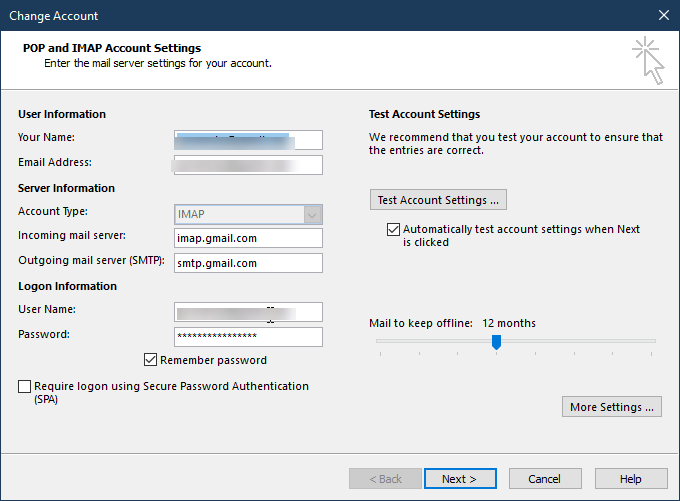Click the Cancel button
The image size is (680, 501).
[544, 479]
